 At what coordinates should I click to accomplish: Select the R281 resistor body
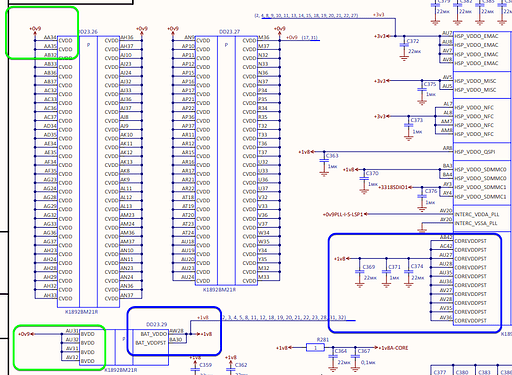(x=315, y=348)
